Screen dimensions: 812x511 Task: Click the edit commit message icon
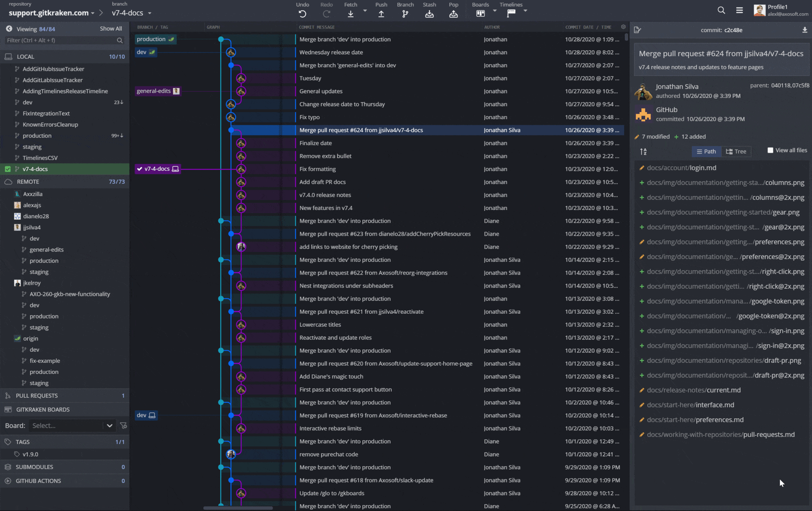click(638, 30)
